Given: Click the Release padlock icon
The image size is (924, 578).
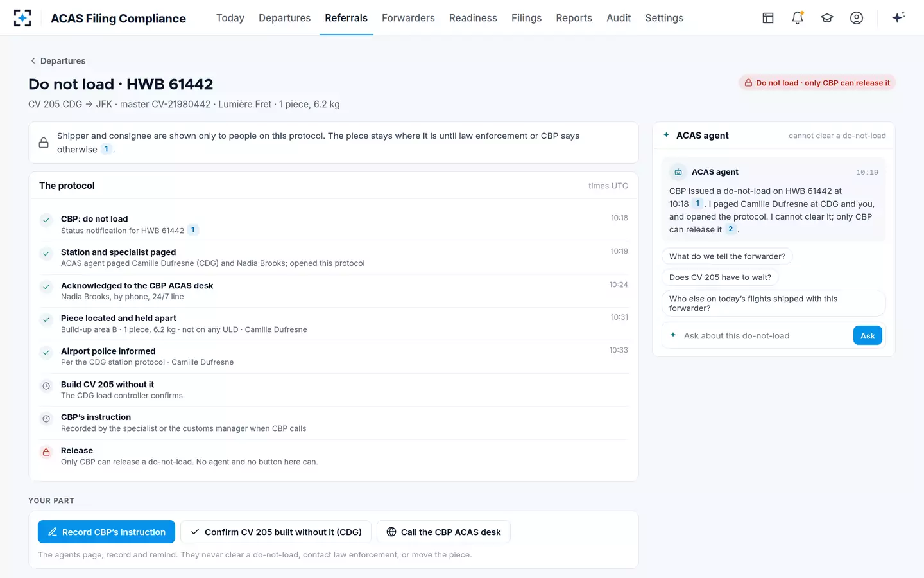Looking at the screenshot, I should [x=46, y=452].
